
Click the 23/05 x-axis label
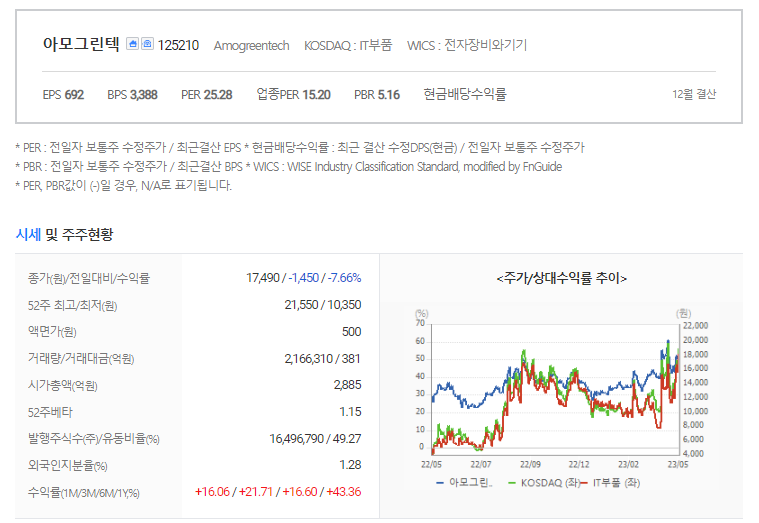click(x=678, y=464)
